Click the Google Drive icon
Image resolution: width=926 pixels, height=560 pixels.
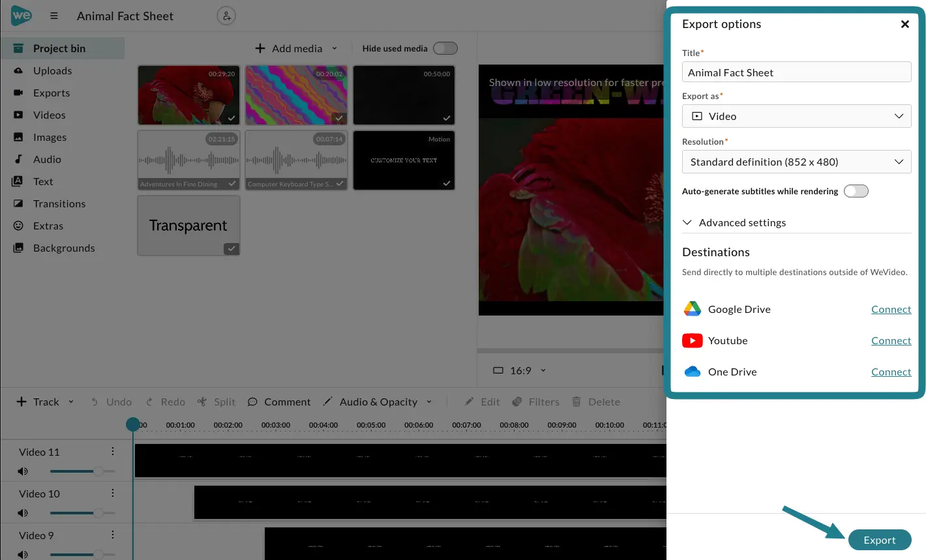click(692, 309)
